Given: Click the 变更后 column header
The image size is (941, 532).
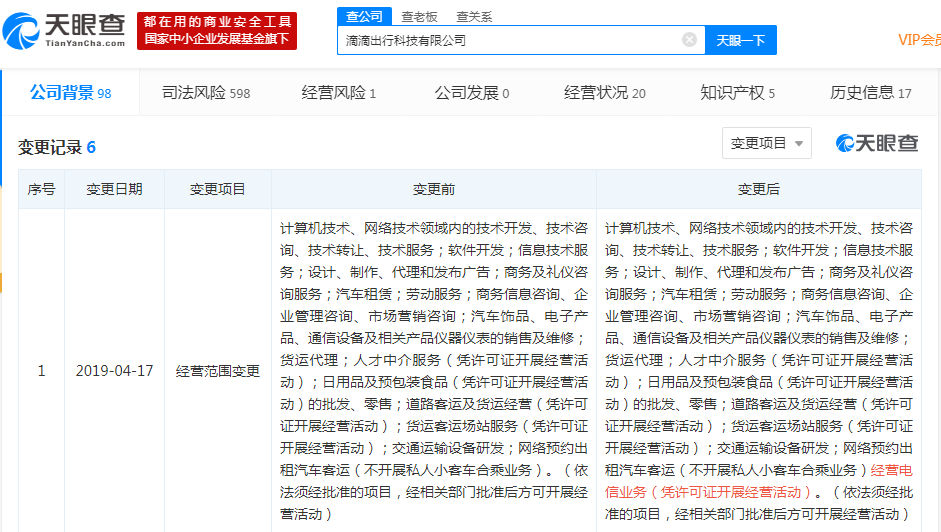Looking at the screenshot, I should pyautogui.click(x=759, y=189).
